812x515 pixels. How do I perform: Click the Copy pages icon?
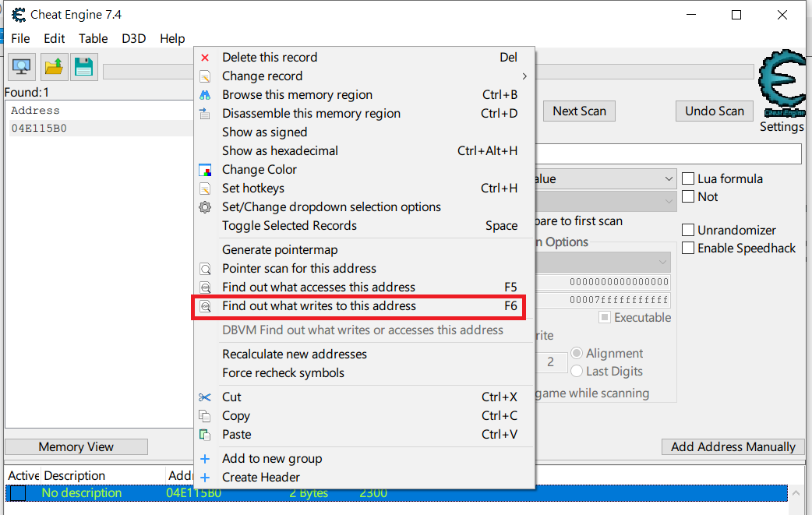pyautogui.click(x=205, y=415)
